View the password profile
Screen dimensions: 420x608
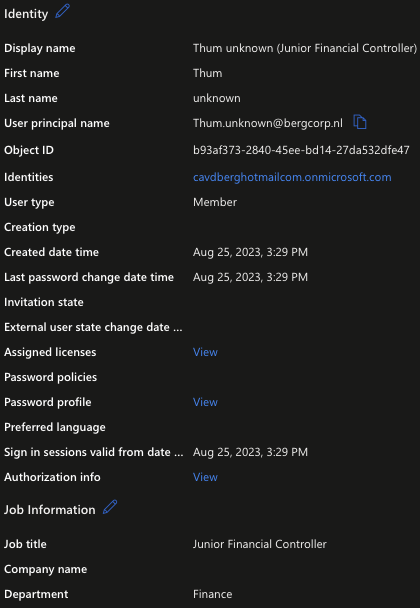205,402
